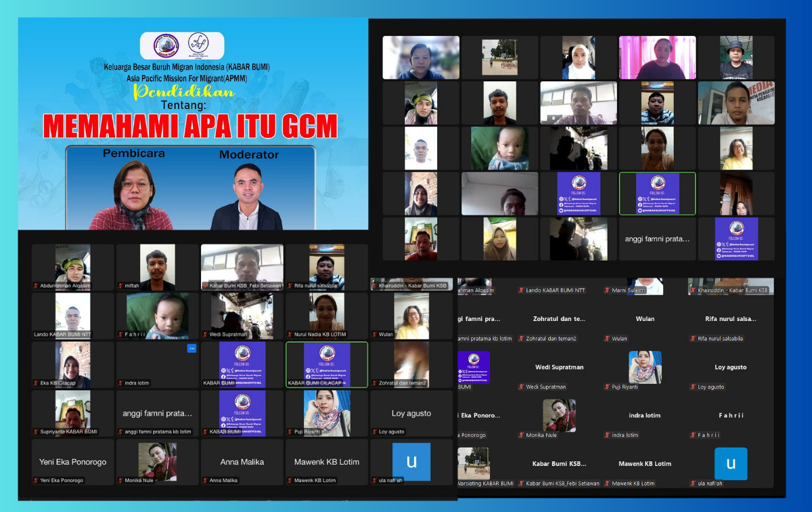Click muted mic beside Zohratul dan teman2, right gallery
Viewport: 812px width, 512px height.
pos(521,339)
